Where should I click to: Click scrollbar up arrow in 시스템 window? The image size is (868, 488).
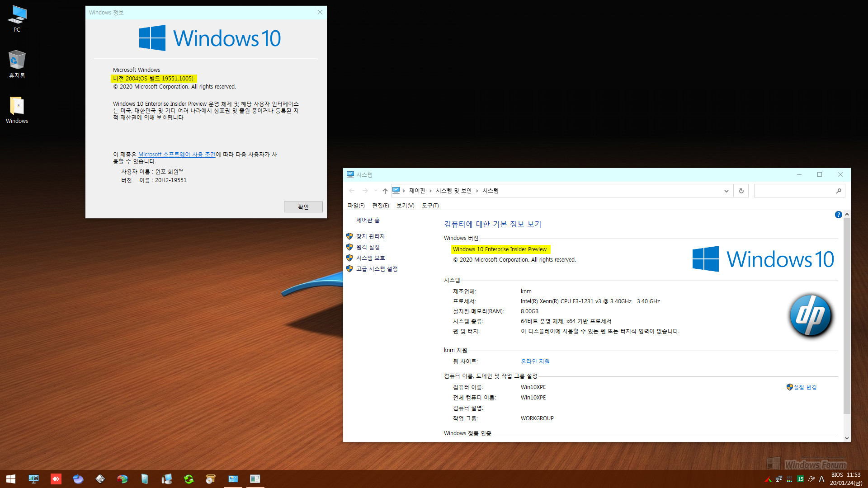pos(847,214)
